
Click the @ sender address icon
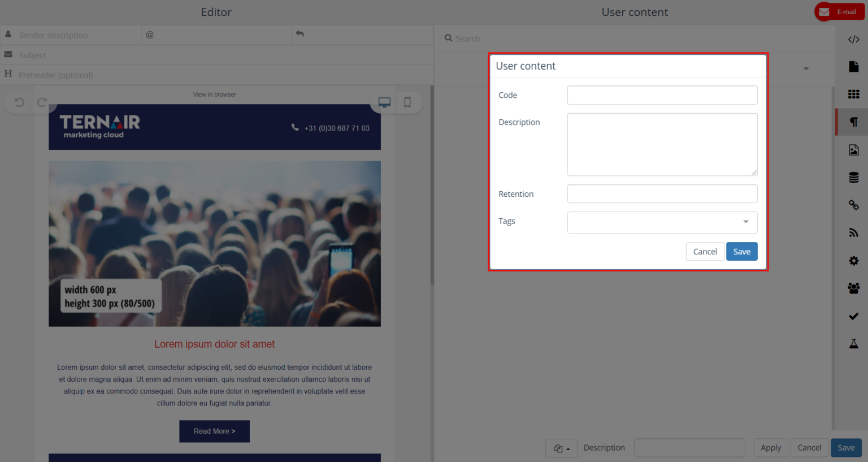point(150,34)
